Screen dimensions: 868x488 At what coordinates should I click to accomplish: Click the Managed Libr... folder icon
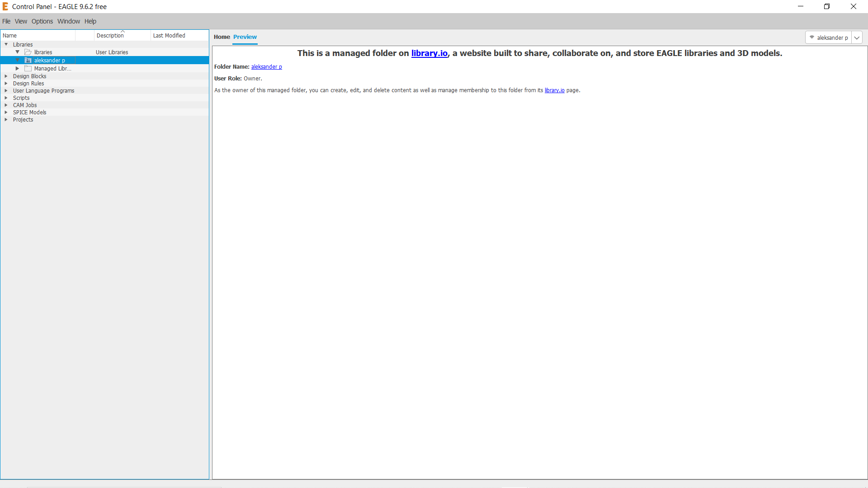coord(28,69)
